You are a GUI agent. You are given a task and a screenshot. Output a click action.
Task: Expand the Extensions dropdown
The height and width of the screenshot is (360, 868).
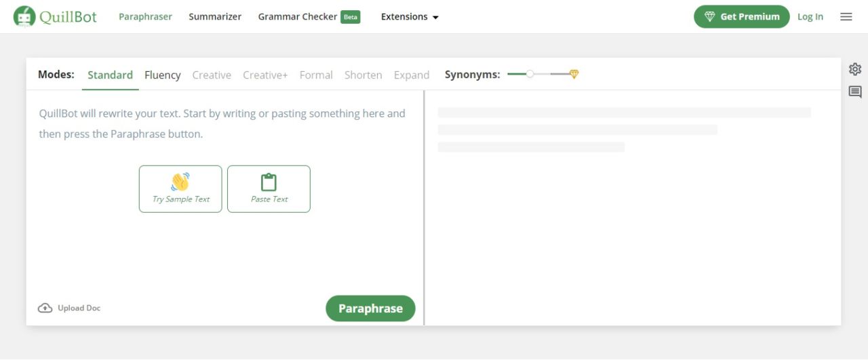tap(410, 17)
